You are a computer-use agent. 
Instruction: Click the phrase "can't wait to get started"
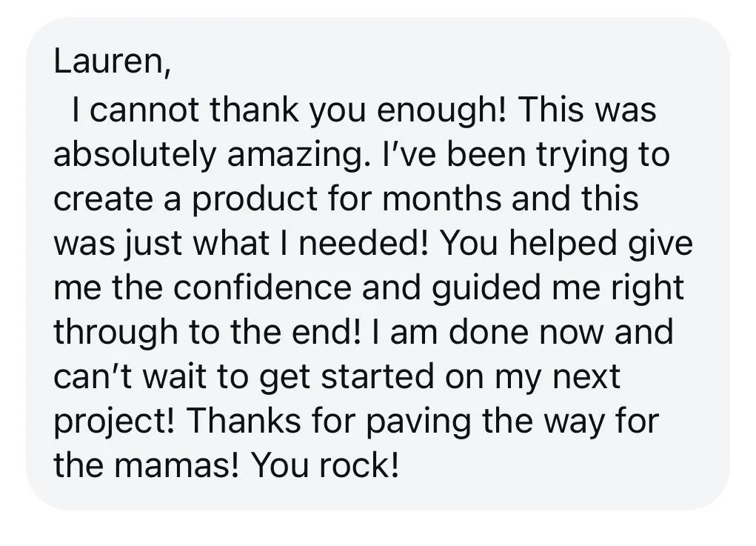coord(244,377)
